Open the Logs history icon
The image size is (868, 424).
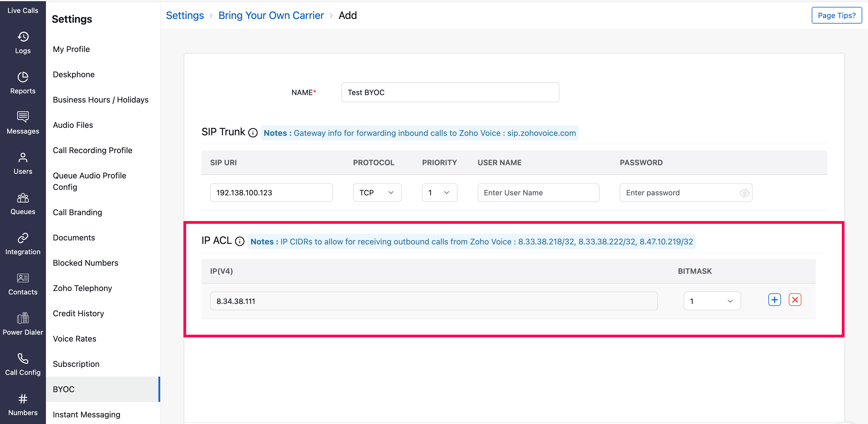23,37
